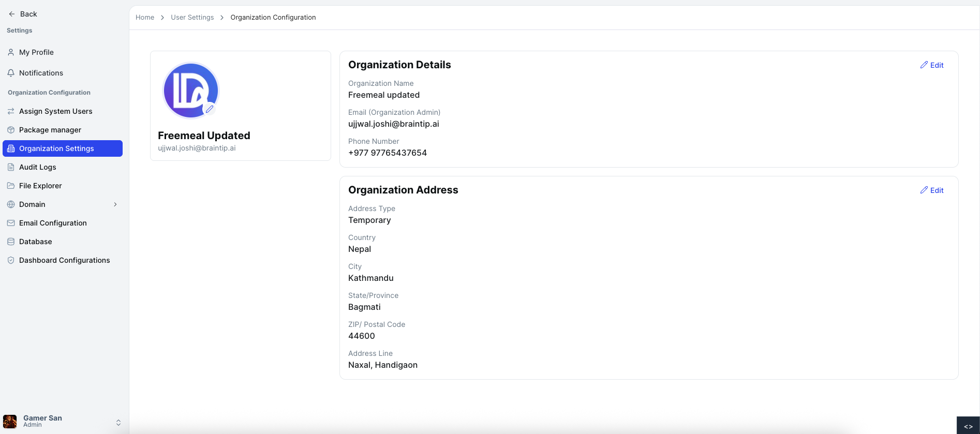This screenshot has height=434, width=980.
Task: Click the Organization Settings building icon
Action: pos(11,148)
